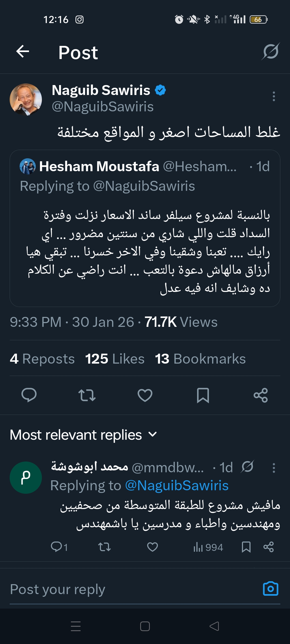Like the reply from محمد ابوشوشة
The width and height of the screenshot is (290, 644).
[x=153, y=547]
